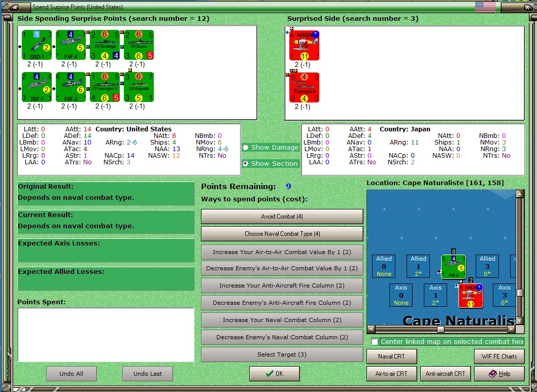The image size is (537, 392).
Task: Click map vertical scrollbar up arrow
Action: click(520, 194)
